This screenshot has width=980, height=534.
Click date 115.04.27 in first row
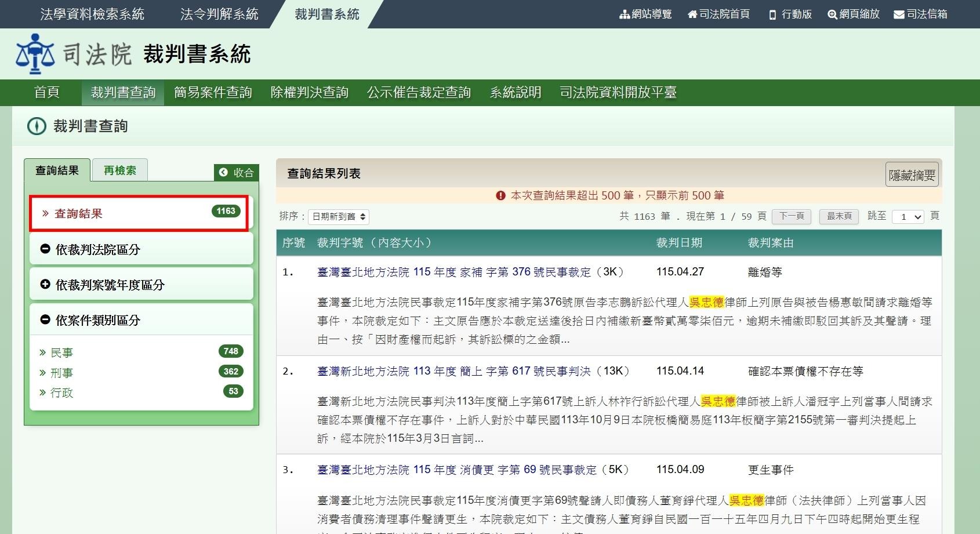(680, 271)
